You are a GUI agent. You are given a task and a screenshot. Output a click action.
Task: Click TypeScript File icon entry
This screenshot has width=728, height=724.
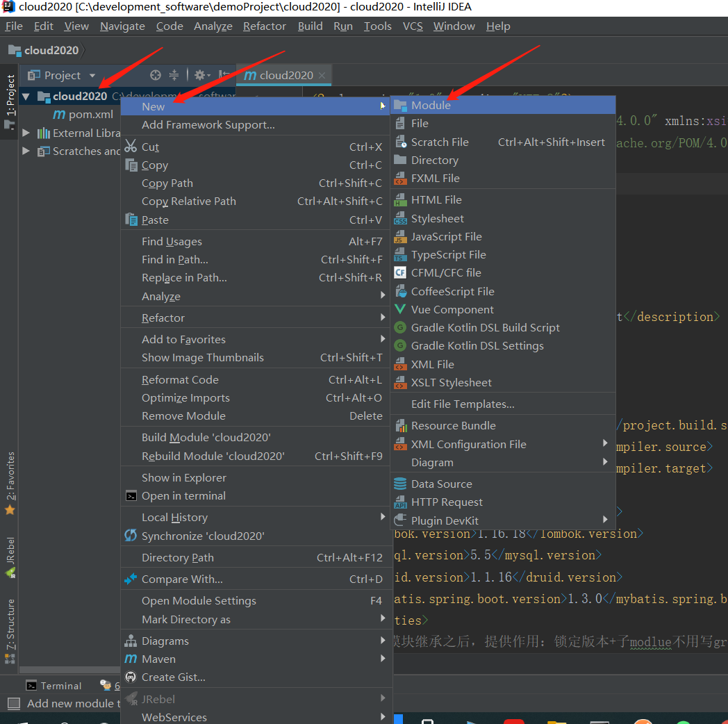399,255
